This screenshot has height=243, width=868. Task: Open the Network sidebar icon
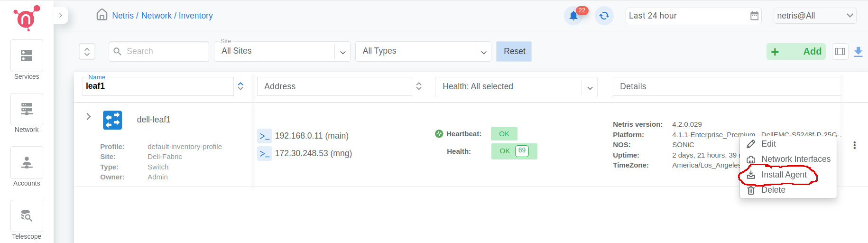[27, 109]
